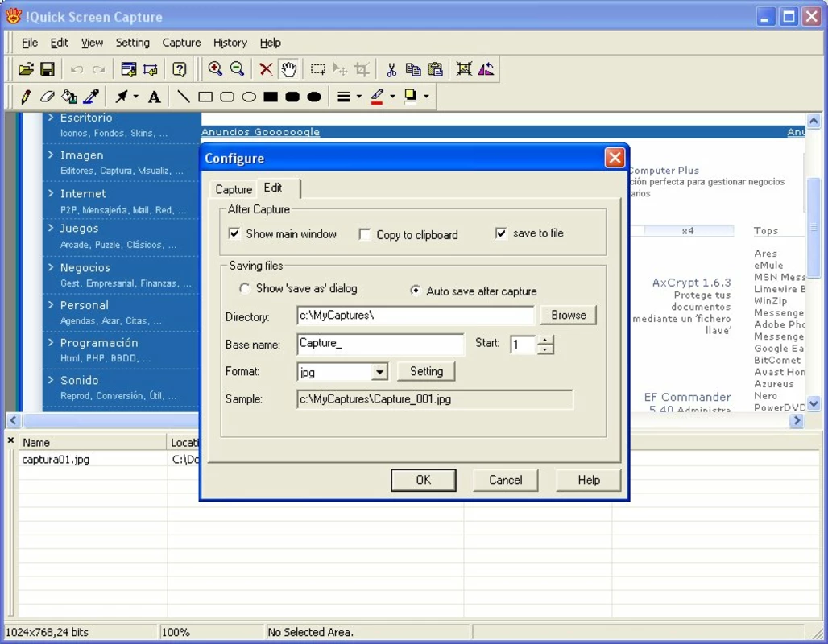Open the line color pen dropdown arrow
Image resolution: width=828 pixels, height=644 pixels.
coord(392,97)
